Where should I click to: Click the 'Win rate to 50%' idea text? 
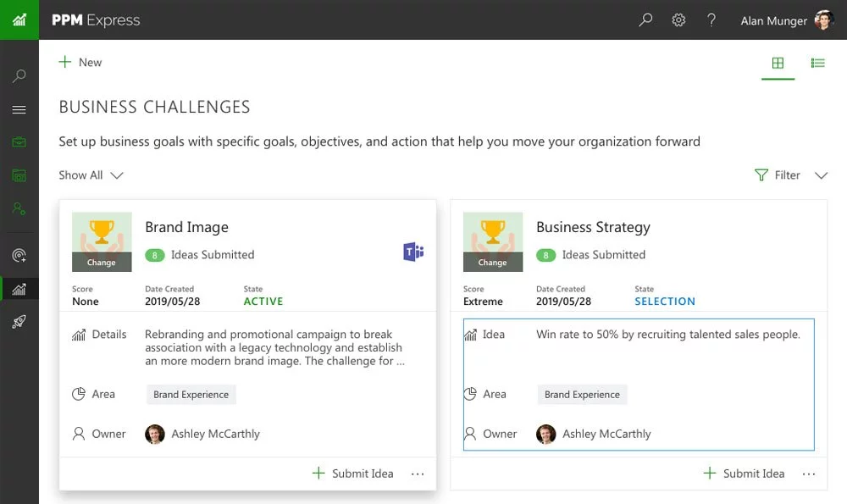pos(668,335)
